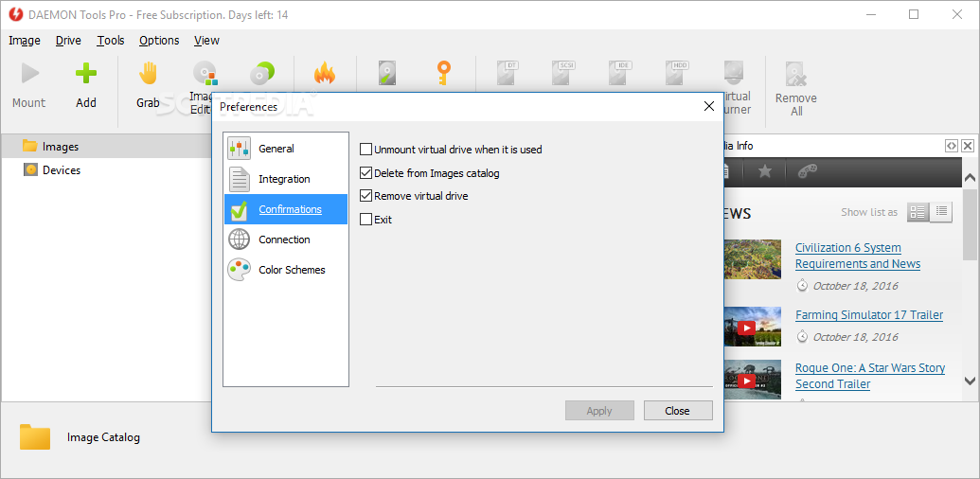Click the HDD virtual drive icon
The width and height of the screenshot is (980, 479).
point(677,73)
